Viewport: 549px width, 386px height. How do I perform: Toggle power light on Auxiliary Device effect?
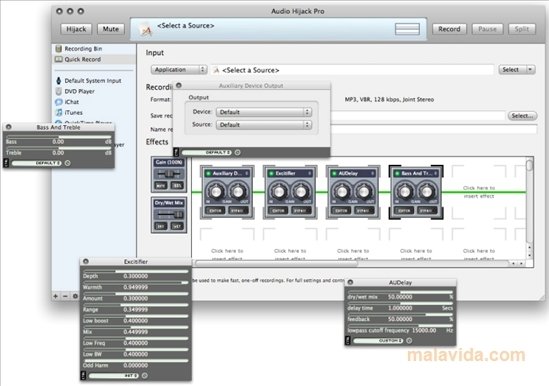coord(208,173)
